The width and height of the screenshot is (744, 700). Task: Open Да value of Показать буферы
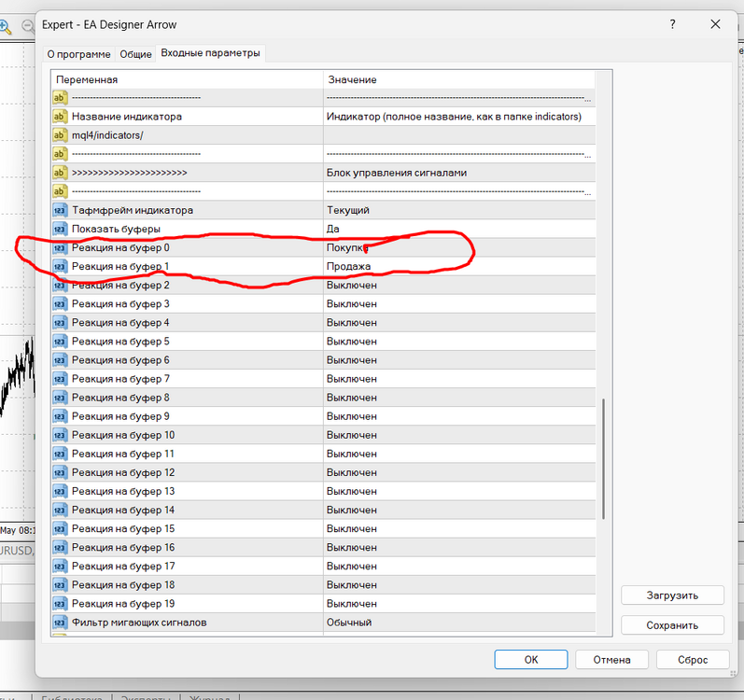pyautogui.click(x=459, y=229)
